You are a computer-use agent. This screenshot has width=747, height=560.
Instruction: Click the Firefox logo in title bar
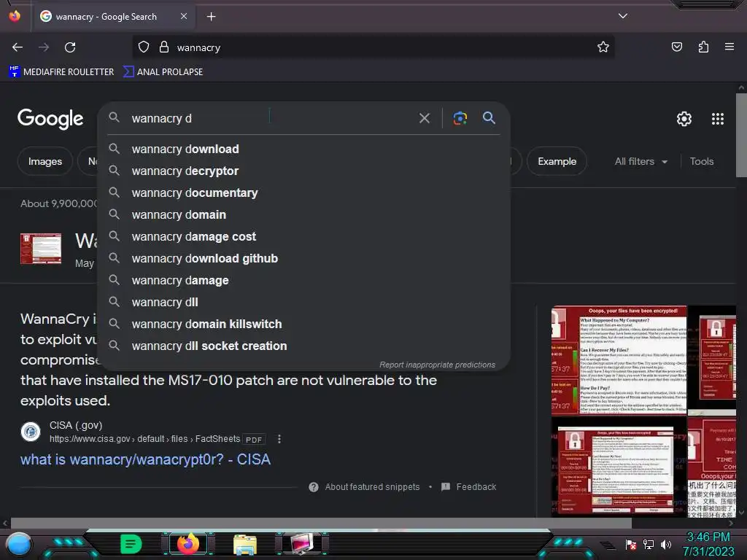(x=15, y=16)
